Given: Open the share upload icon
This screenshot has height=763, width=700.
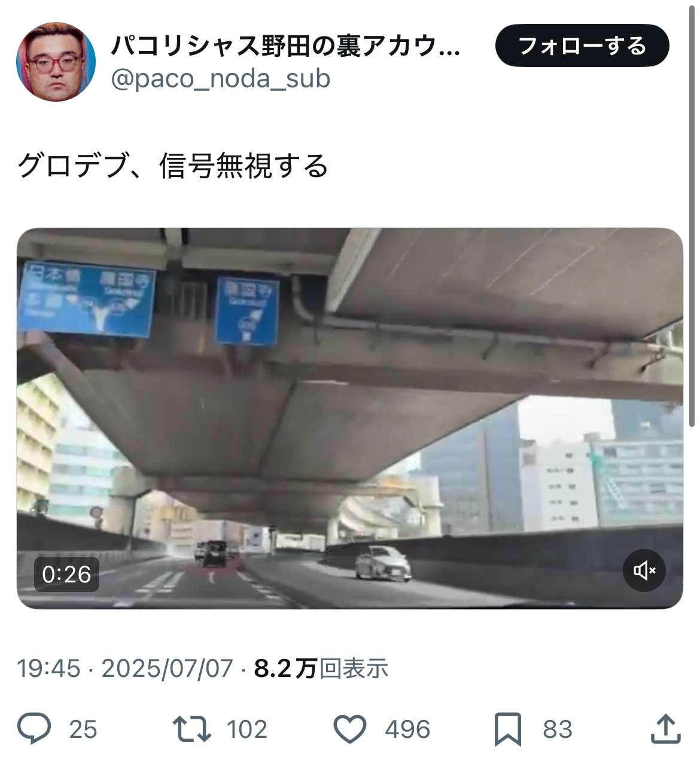Looking at the screenshot, I should coord(666,729).
